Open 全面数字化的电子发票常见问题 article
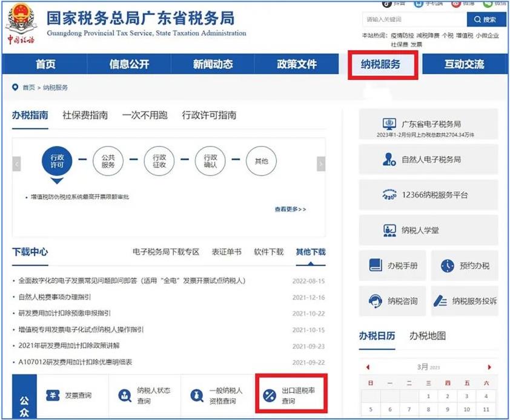Viewport: 510px width, 420px height. pos(131,281)
